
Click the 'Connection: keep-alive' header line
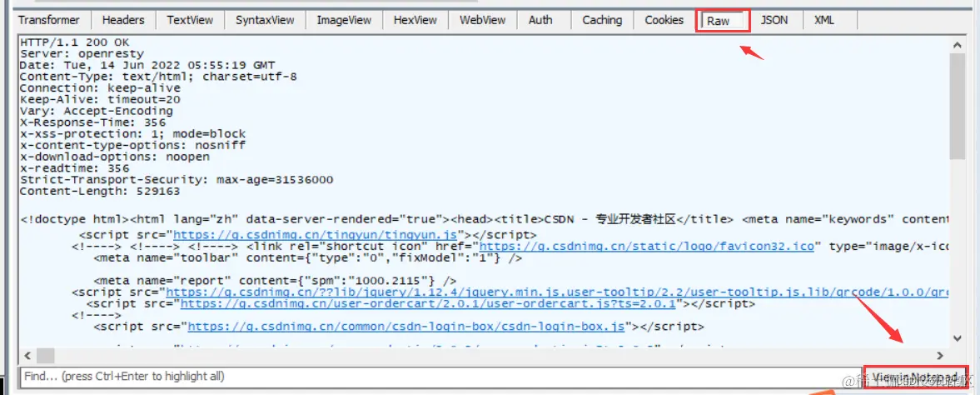[x=100, y=88]
